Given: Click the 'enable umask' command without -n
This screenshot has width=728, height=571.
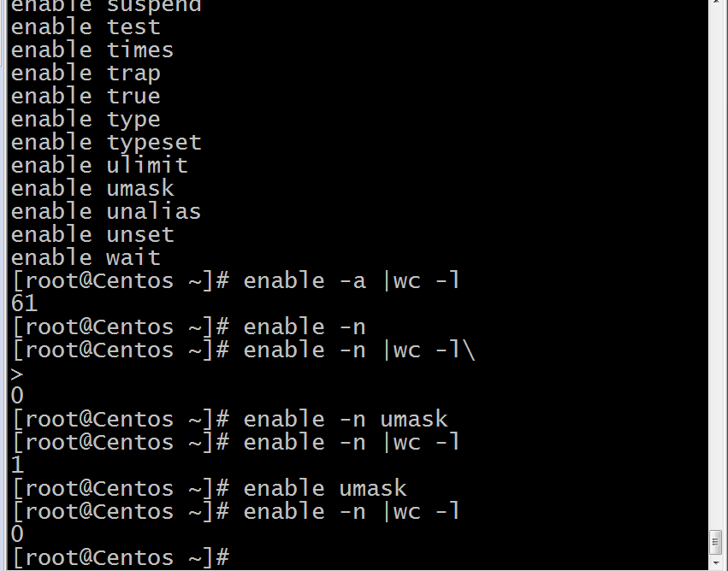Looking at the screenshot, I should pos(325,488).
